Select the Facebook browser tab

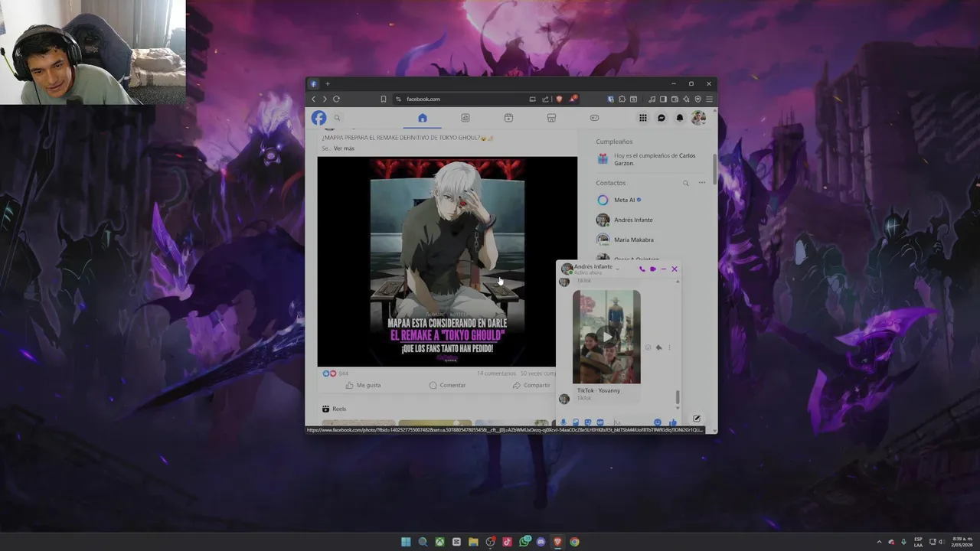click(314, 83)
